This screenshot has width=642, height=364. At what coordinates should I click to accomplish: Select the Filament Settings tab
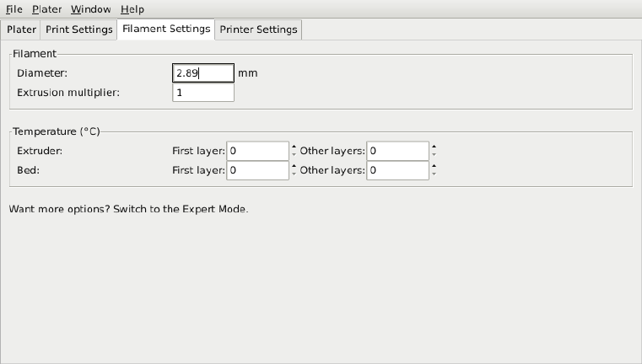pos(166,29)
